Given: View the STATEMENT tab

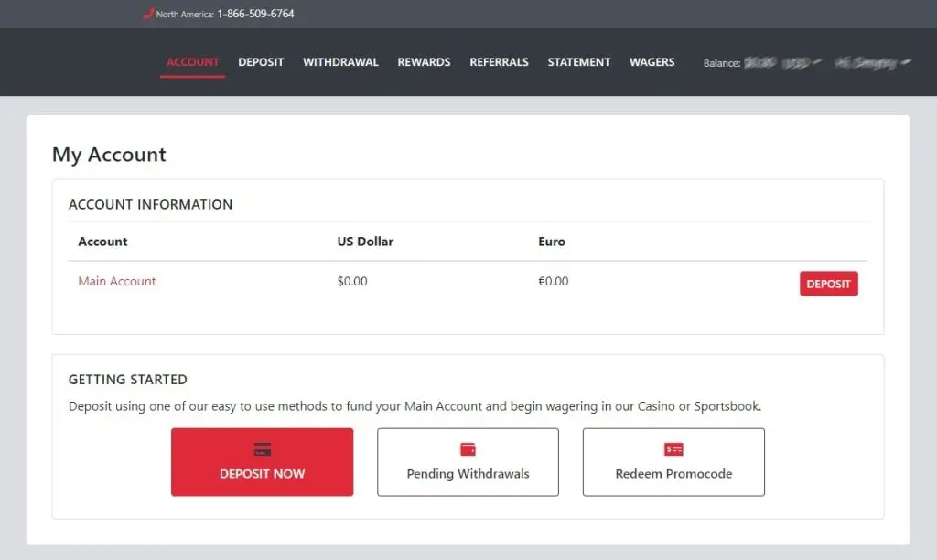Looking at the screenshot, I should [x=579, y=62].
